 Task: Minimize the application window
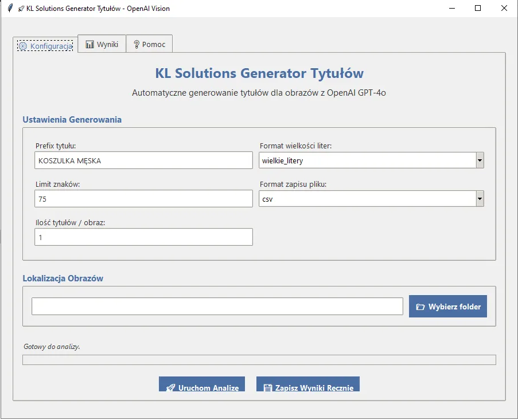452,8
